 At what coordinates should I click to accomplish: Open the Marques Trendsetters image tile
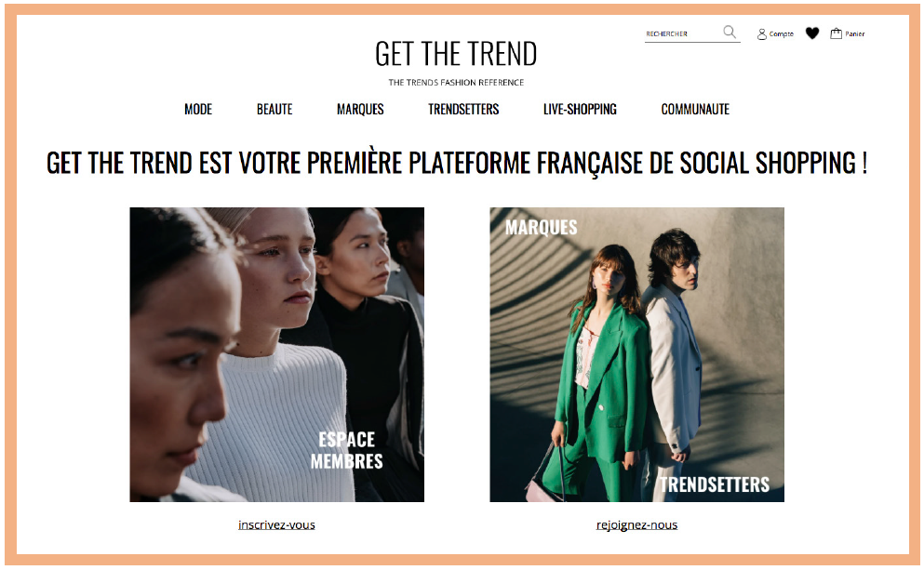[637, 354]
